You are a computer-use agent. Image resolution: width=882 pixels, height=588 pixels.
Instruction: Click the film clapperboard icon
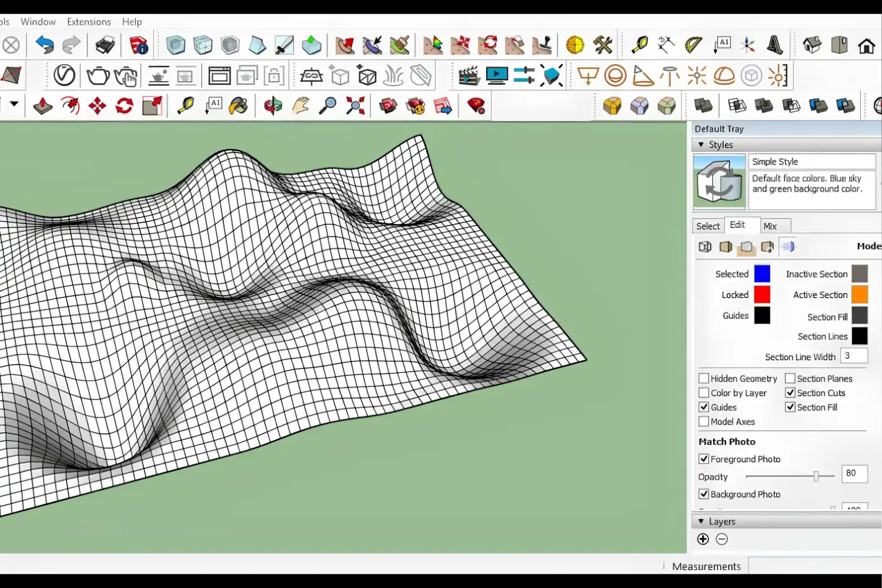[469, 75]
